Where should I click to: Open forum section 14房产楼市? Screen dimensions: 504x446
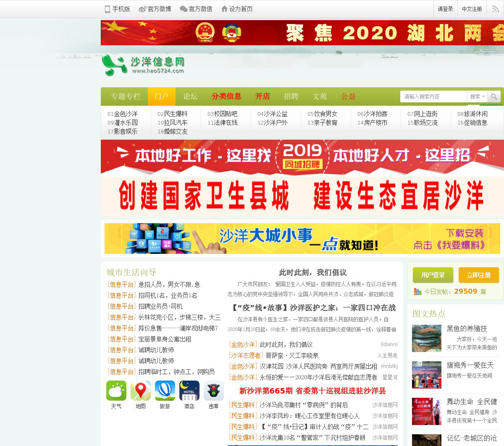[372, 123]
